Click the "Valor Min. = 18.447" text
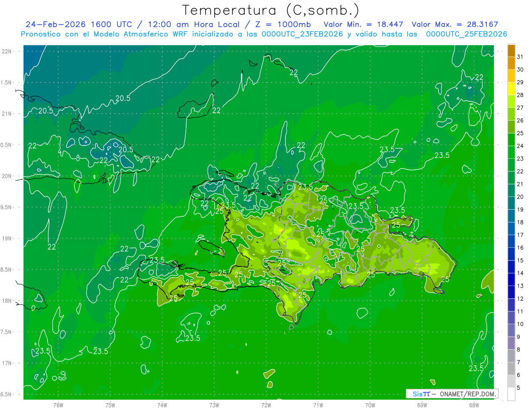This screenshot has height=411, width=532. pyautogui.click(x=364, y=24)
